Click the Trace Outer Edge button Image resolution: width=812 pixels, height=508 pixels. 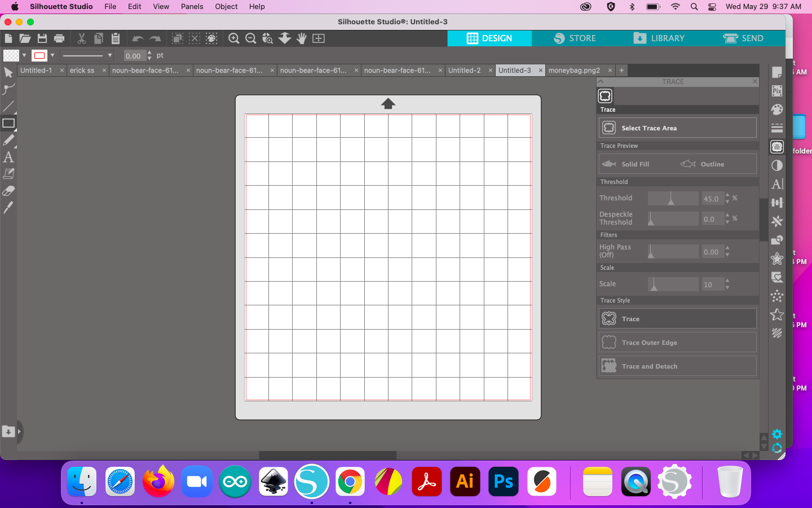pyautogui.click(x=677, y=343)
